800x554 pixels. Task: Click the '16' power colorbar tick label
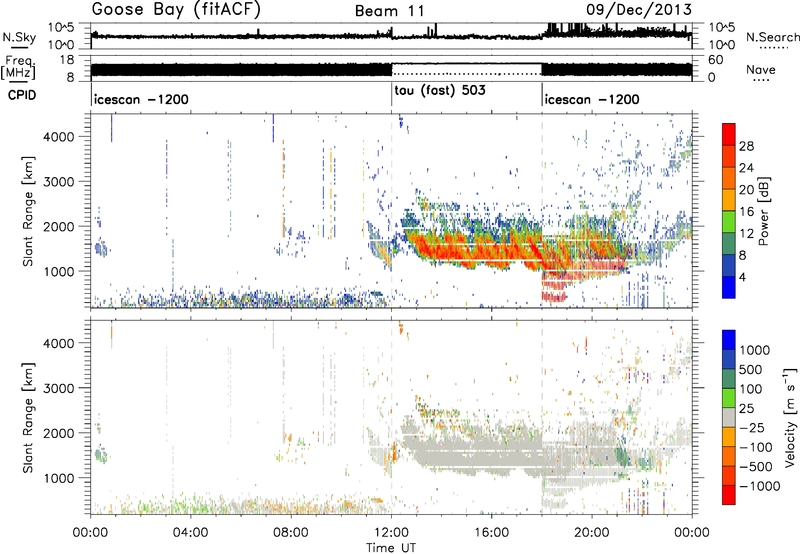(746, 212)
